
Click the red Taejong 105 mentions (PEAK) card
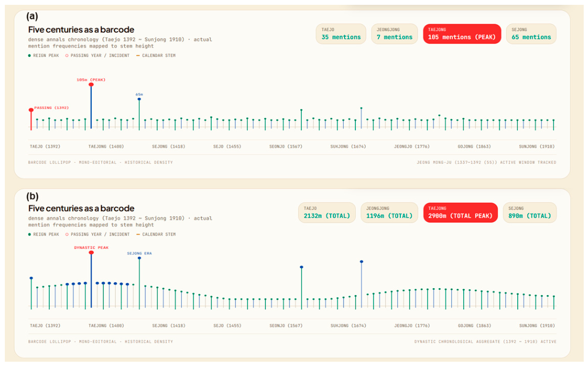coord(462,34)
